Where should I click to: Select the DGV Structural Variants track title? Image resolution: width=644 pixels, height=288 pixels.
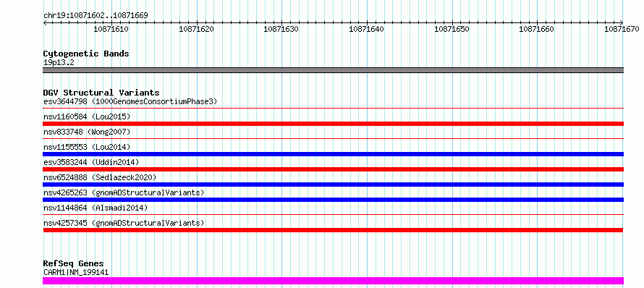tap(101, 93)
